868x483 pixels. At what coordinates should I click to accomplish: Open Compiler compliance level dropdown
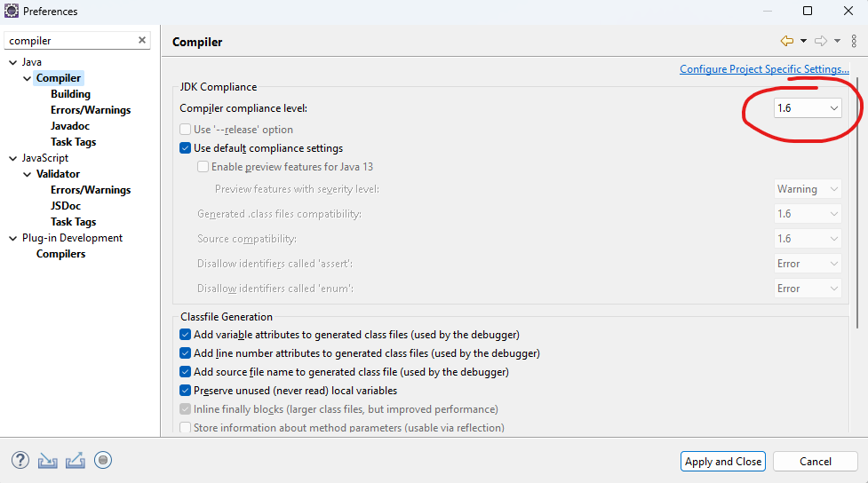[808, 108]
